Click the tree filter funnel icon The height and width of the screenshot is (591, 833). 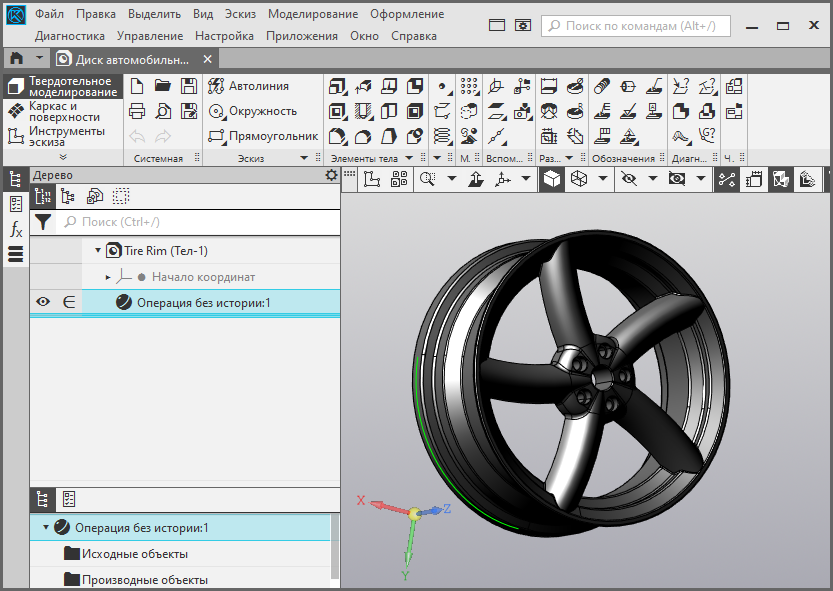[x=43, y=222]
